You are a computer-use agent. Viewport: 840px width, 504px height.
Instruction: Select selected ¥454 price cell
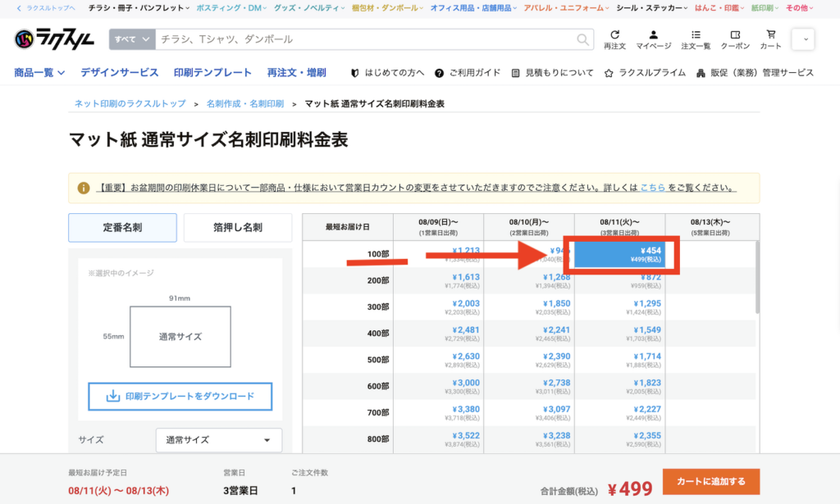point(619,254)
